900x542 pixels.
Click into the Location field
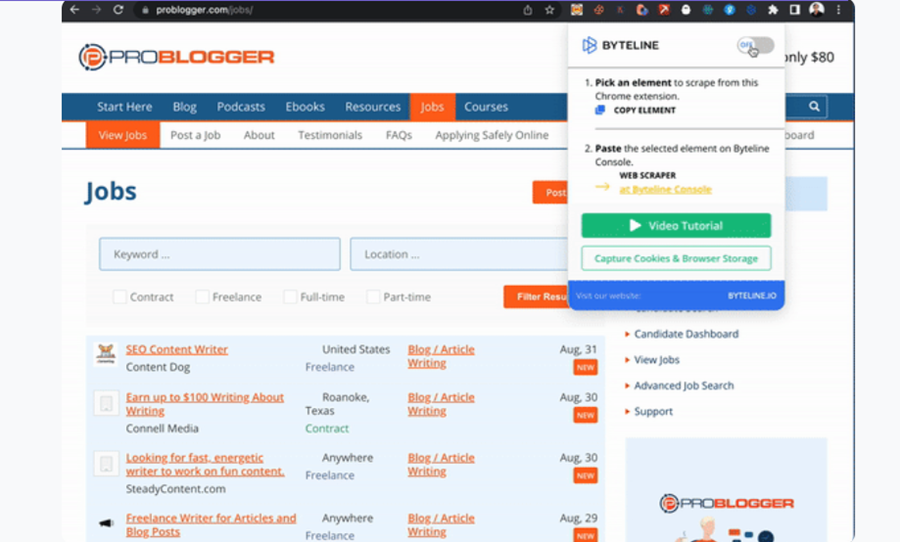click(459, 254)
